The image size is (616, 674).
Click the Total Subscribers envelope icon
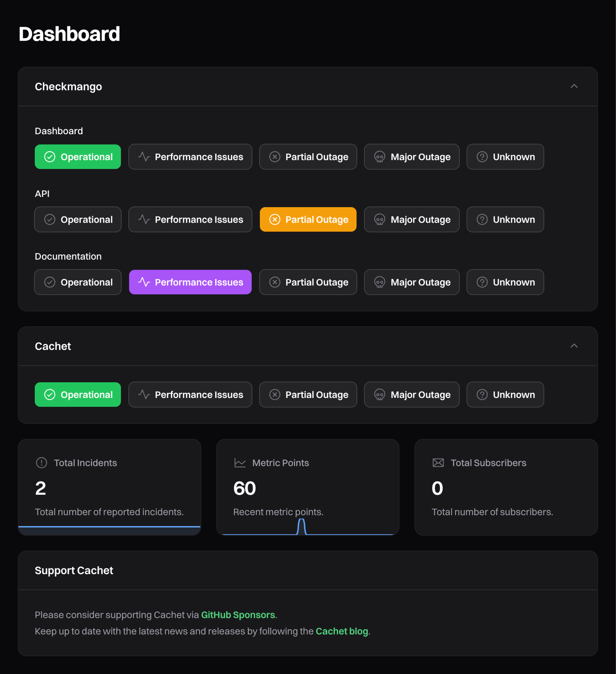[x=438, y=463]
